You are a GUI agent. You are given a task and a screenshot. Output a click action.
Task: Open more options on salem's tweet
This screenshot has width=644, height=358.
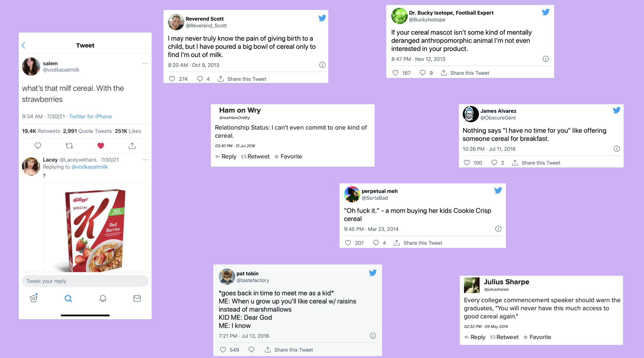pyautogui.click(x=145, y=64)
